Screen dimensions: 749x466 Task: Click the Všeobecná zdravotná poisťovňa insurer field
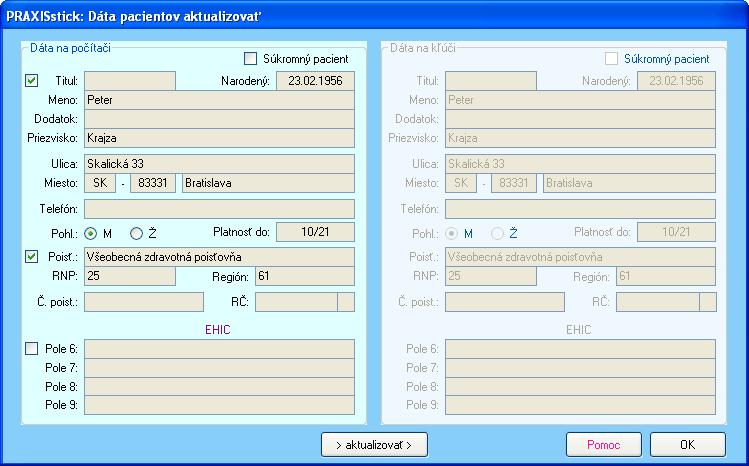click(x=219, y=257)
